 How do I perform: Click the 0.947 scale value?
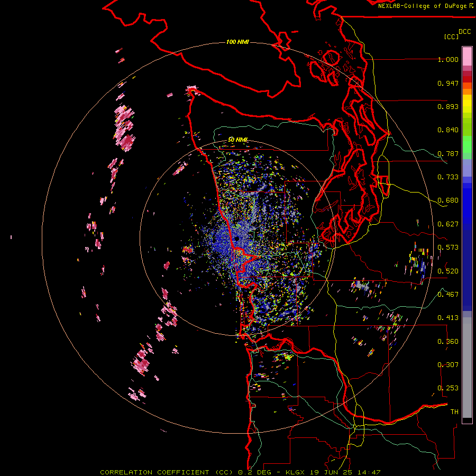click(448, 83)
